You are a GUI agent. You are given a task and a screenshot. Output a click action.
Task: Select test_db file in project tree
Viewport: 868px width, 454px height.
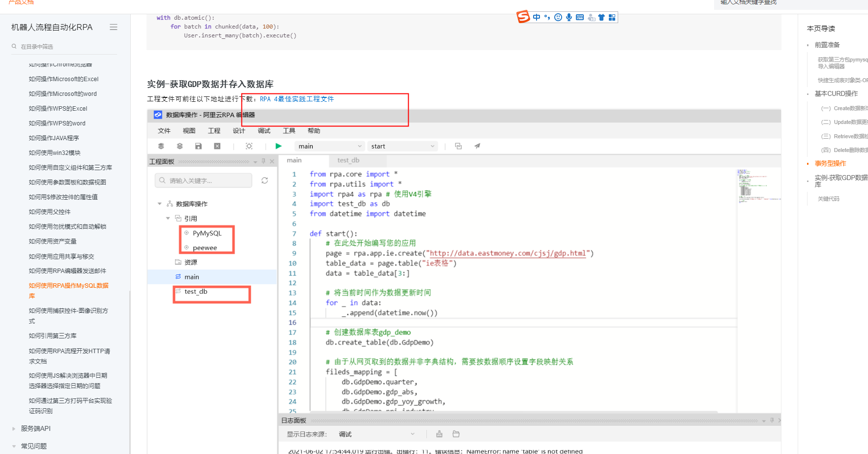196,292
